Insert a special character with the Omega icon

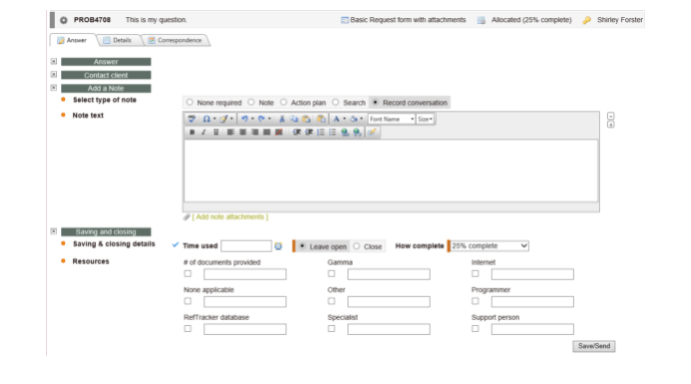pos(206,119)
